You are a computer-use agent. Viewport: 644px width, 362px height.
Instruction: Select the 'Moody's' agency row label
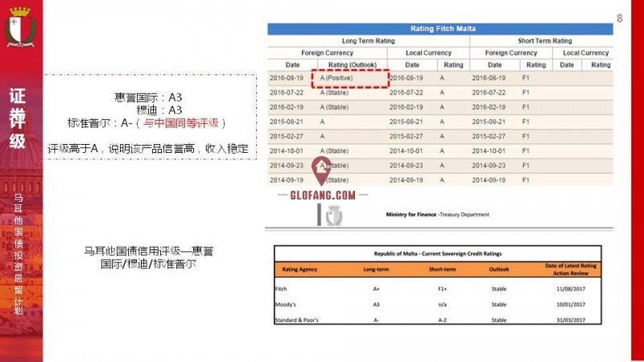click(286, 305)
